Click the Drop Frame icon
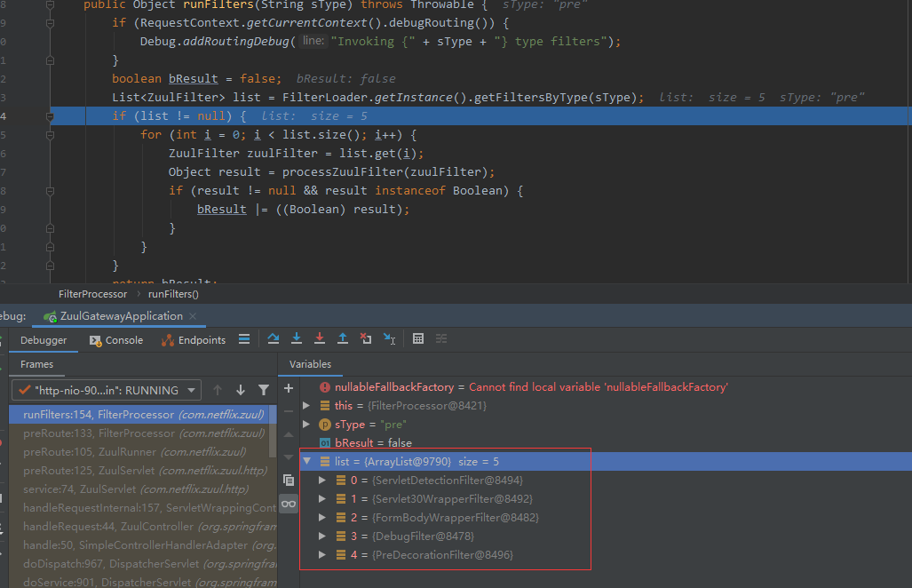 click(x=366, y=339)
